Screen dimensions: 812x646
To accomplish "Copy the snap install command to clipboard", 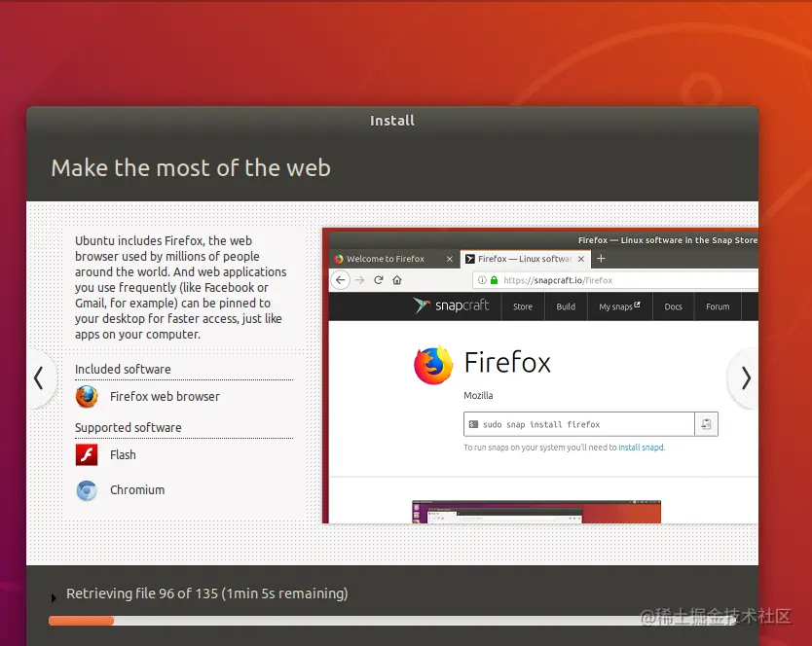I will [x=706, y=424].
